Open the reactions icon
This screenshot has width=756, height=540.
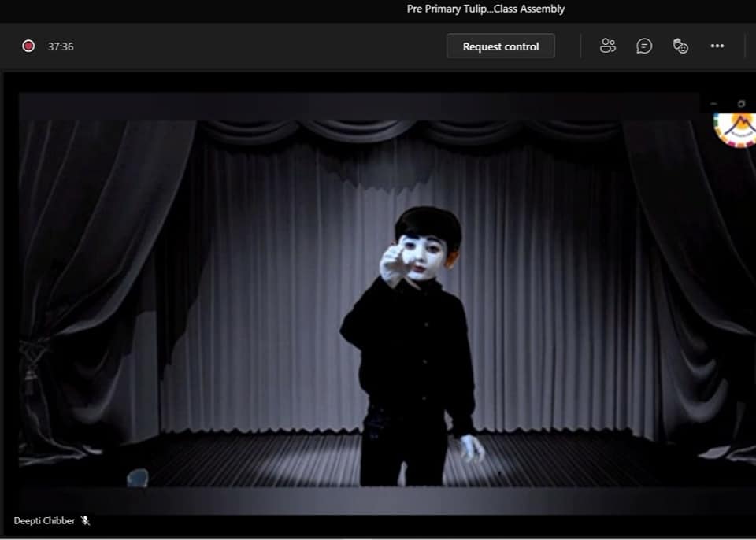click(680, 46)
